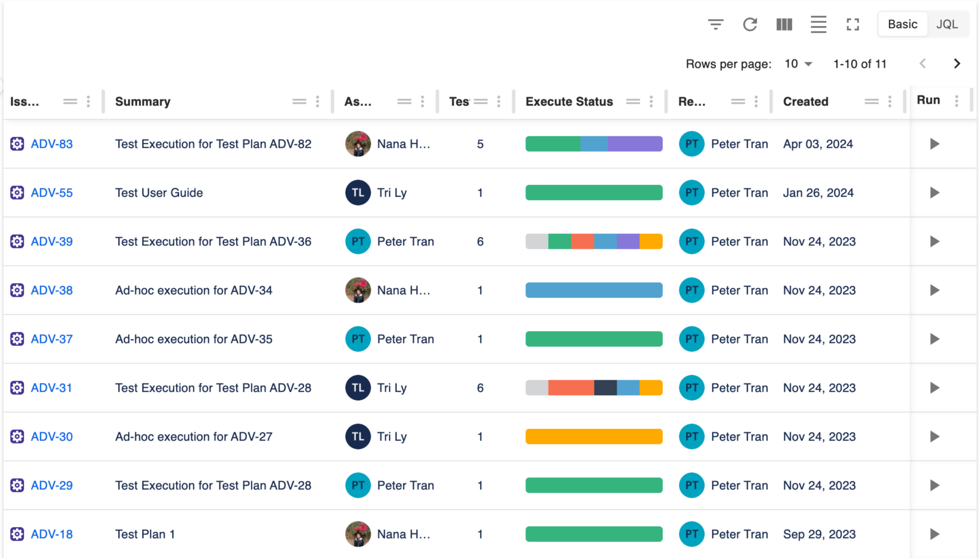Open issue ADV-39 link
Viewport: 980px width, 558px height.
(x=52, y=241)
